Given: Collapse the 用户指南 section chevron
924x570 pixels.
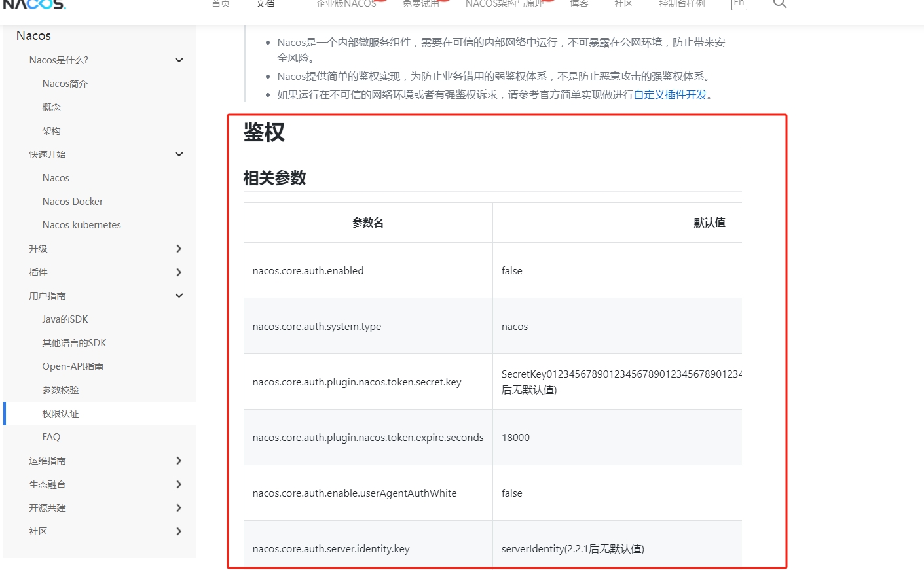Looking at the screenshot, I should point(179,296).
